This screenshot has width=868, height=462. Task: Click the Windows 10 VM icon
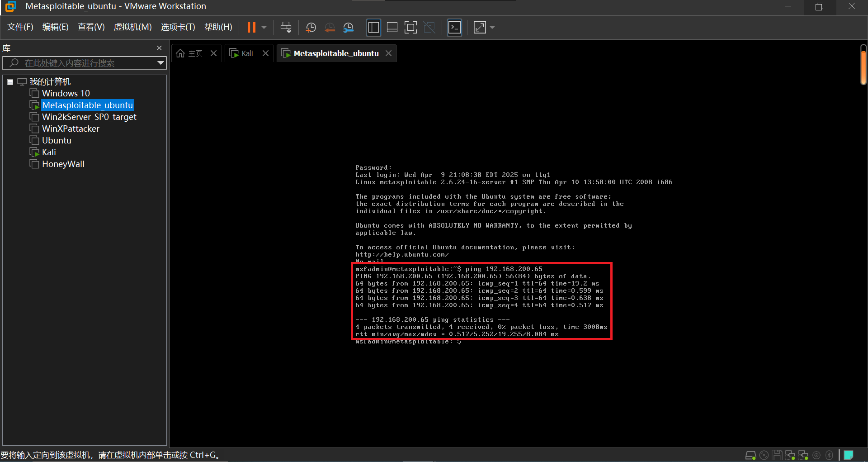tap(34, 93)
